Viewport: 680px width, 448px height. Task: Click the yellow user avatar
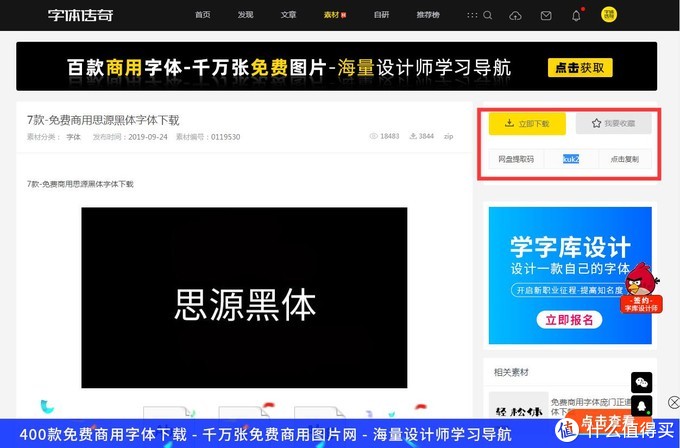[x=609, y=14]
